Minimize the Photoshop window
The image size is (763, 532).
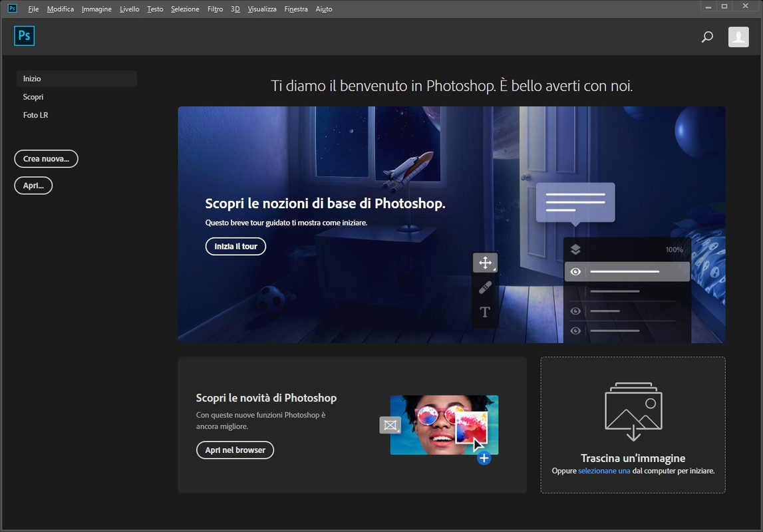708,7
